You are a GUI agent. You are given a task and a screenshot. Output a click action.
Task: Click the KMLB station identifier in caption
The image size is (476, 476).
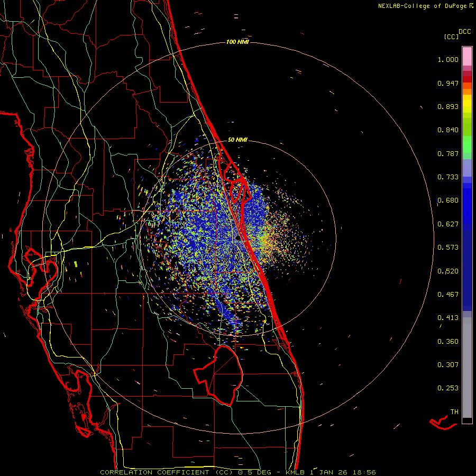coord(296,472)
